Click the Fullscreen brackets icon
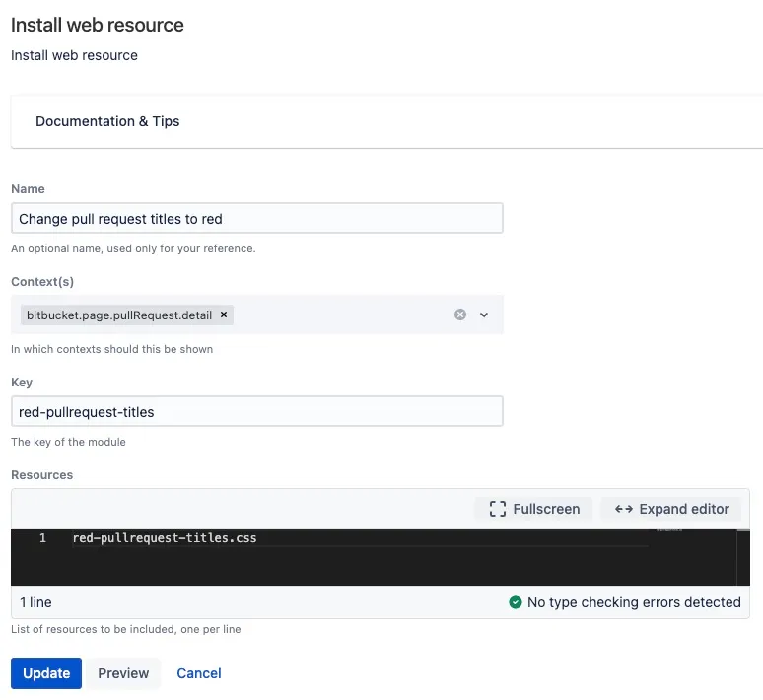Image resolution: width=763 pixels, height=700 pixels. click(497, 509)
